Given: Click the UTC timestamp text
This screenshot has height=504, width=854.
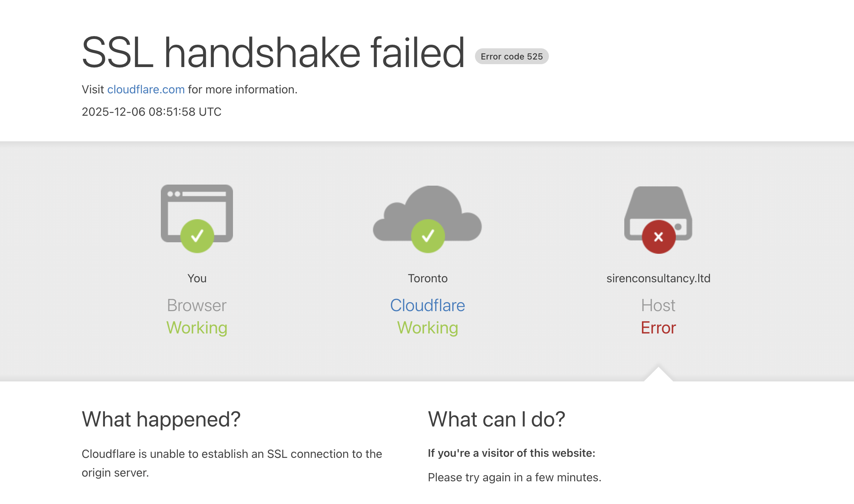Looking at the screenshot, I should point(151,112).
